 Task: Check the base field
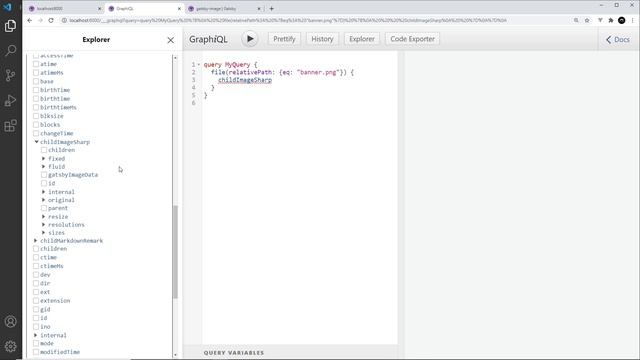pyautogui.click(x=36, y=81)
